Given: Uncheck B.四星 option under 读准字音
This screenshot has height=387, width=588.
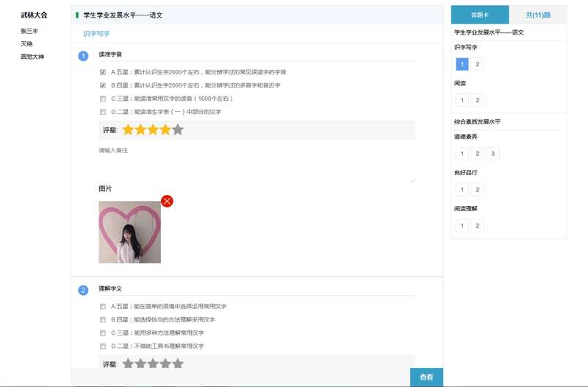Looking at the screenshot, I should click(103, 85).
